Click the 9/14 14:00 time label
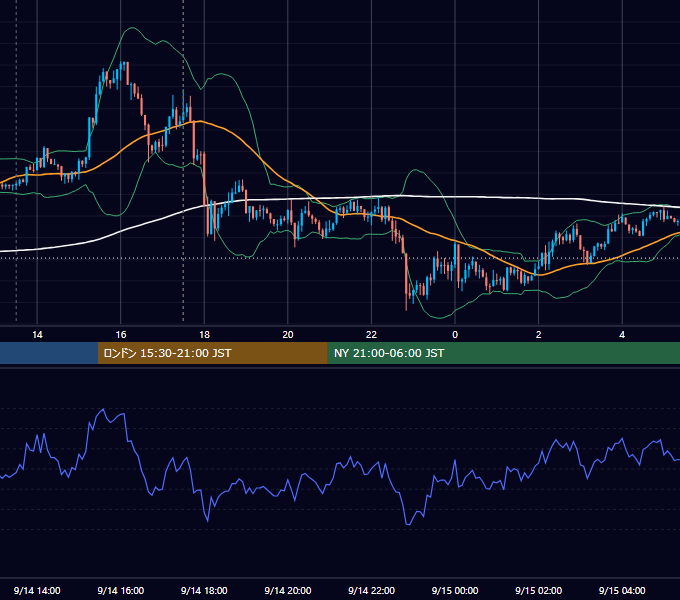The image size is (680, 600). pos(37,590)
